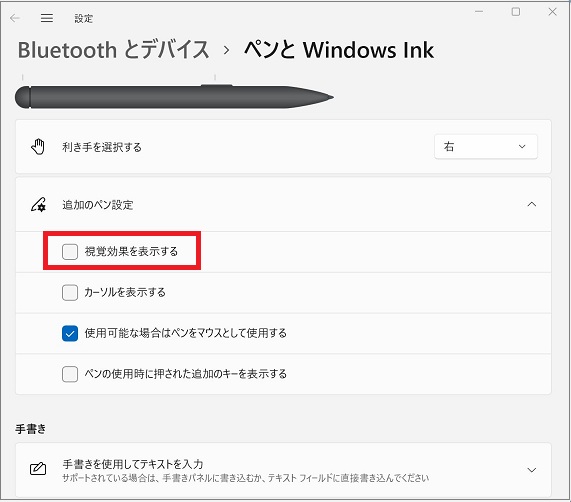The width and height of the screenshot is (571, 502).
Task: Click the 利き手を選択する label
Action: [102, 147]
